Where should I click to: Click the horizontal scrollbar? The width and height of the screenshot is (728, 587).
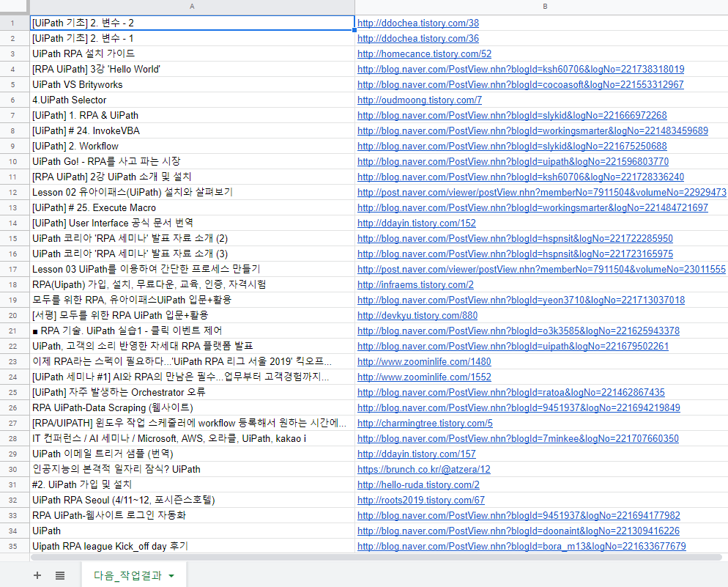pyautogui.click(x=376, y=557)
